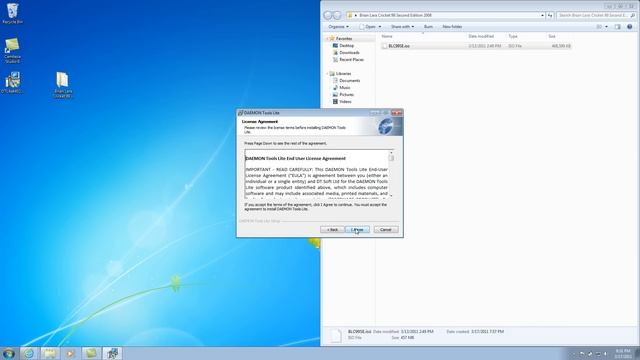Open the Organize menu in Explorer
Image resolution: width=640 pixels, height=360 pixels.
[338, 27]
